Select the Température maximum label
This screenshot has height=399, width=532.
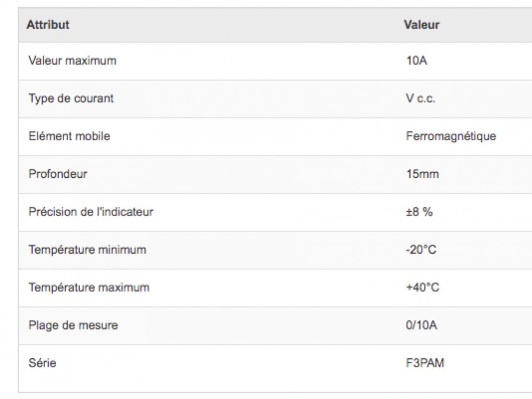(x=89, y=287)
